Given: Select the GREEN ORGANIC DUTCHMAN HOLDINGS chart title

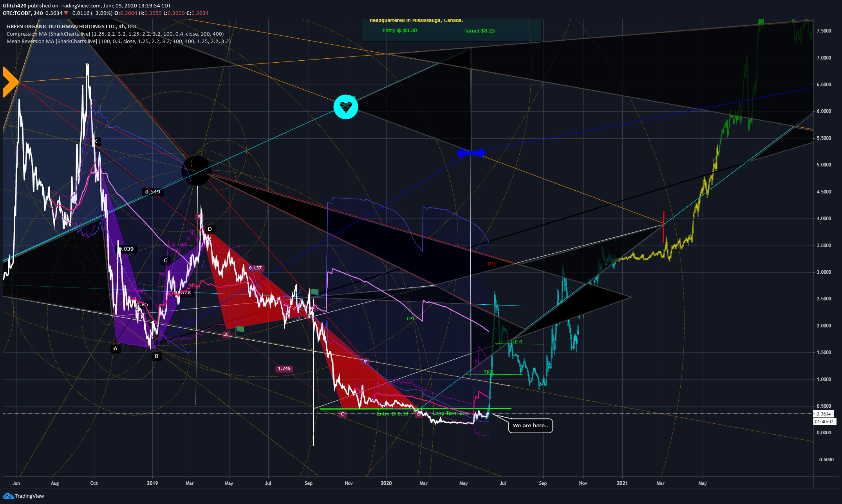Looking at the screenshot, I should (72, 27).
